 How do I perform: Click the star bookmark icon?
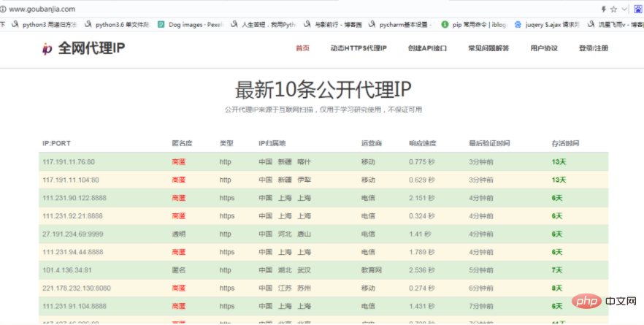click(x=614, y=9)
